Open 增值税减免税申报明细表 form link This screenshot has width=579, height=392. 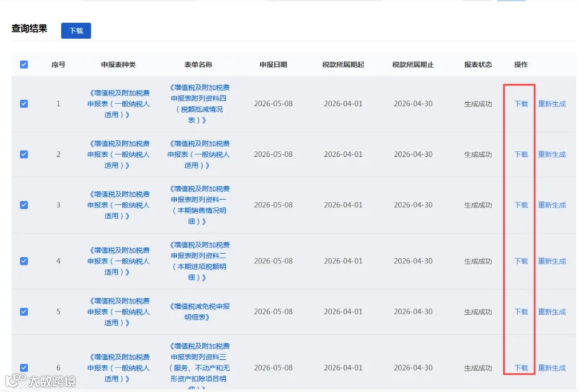pyautogui.click(x=199, y=312)
